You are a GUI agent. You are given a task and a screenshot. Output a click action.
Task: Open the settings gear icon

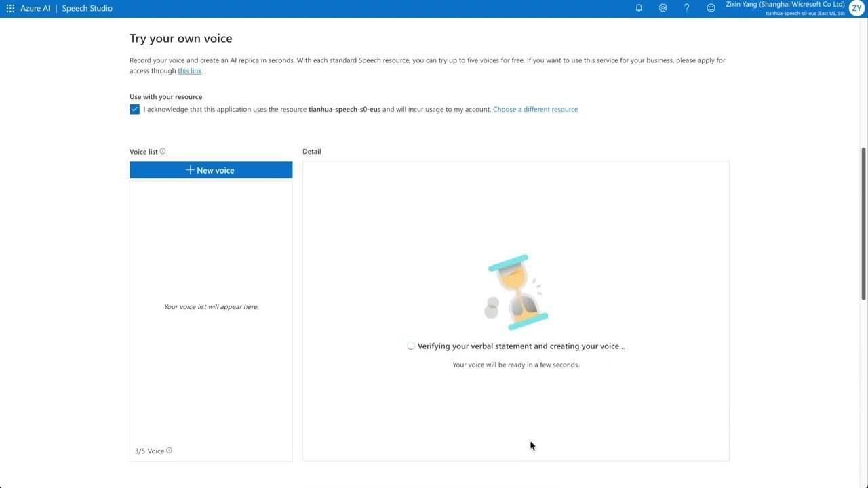point(663,8)
